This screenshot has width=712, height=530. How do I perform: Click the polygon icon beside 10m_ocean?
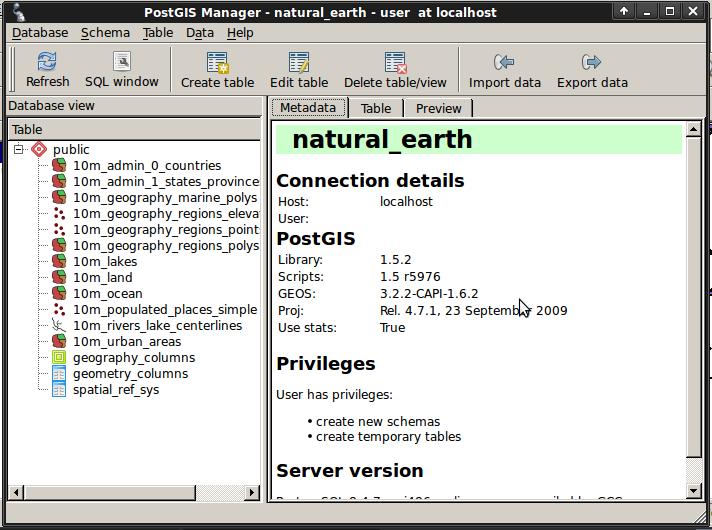pos(59,293)
